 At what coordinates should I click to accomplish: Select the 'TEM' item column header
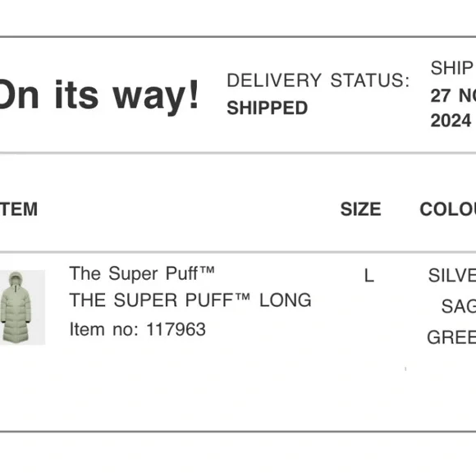click(x=19, y=209)
